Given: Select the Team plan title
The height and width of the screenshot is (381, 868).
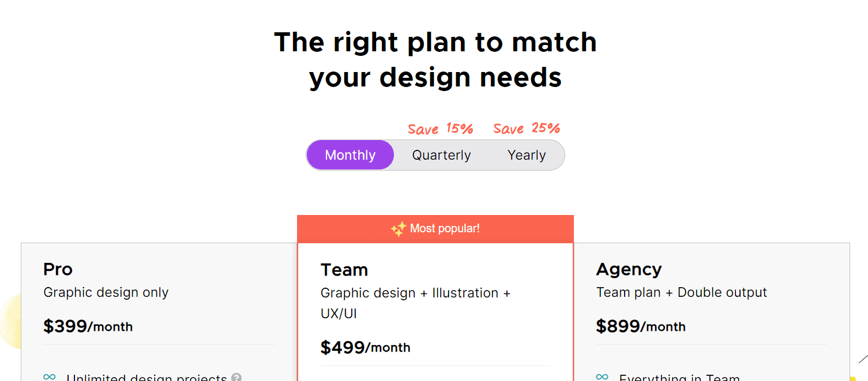Looking at the screenshot, I should coord(344,270).
